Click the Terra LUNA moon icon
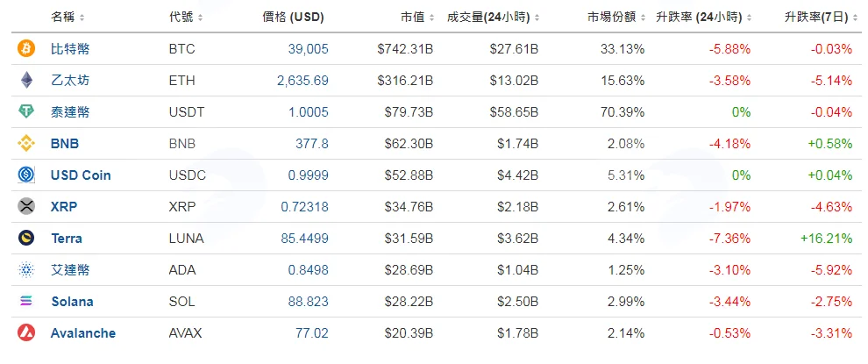Viewport: 868px width, 364px height. pos(26,239)
